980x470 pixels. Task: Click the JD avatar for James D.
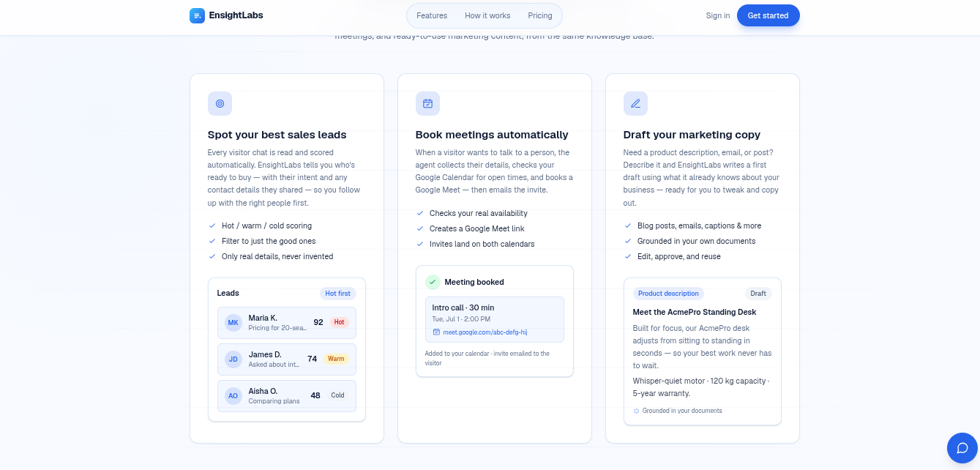pos(233,359)
